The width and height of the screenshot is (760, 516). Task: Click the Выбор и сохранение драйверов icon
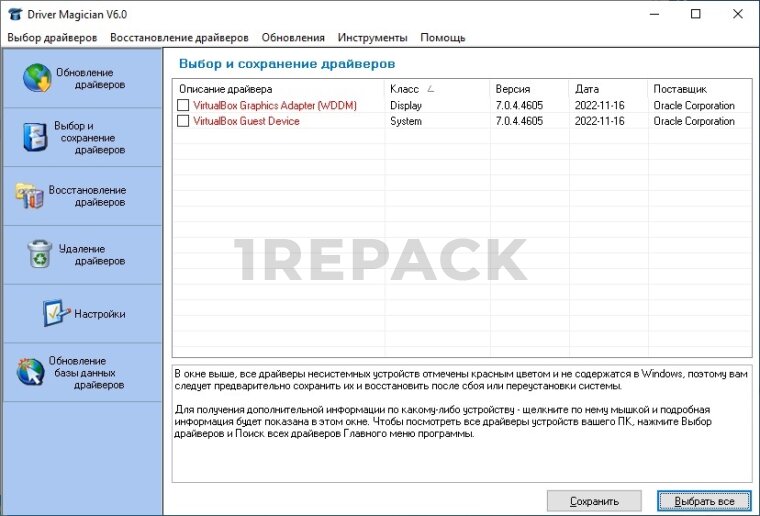click(35, 138)
